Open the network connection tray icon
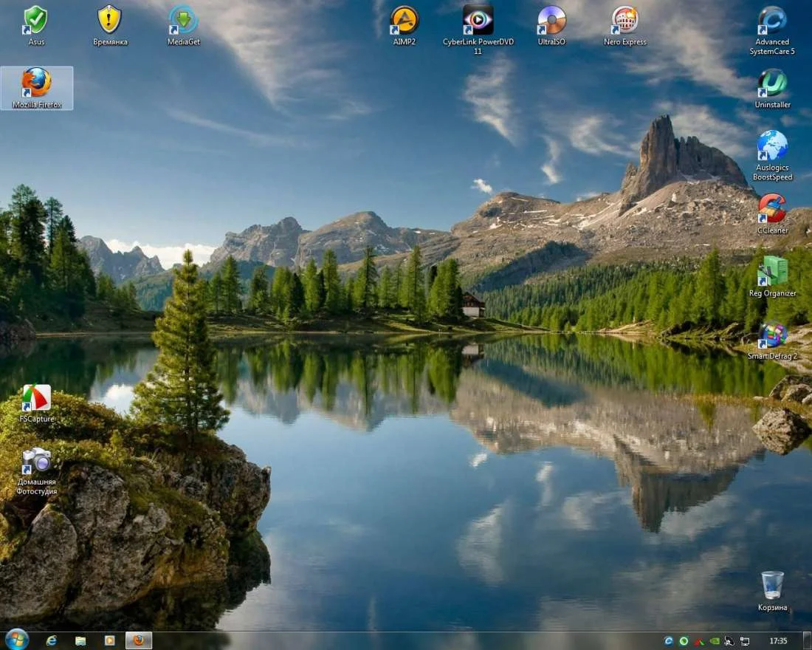Image resolution: width=812 pixels, height=650 pixels. [745, 641]
